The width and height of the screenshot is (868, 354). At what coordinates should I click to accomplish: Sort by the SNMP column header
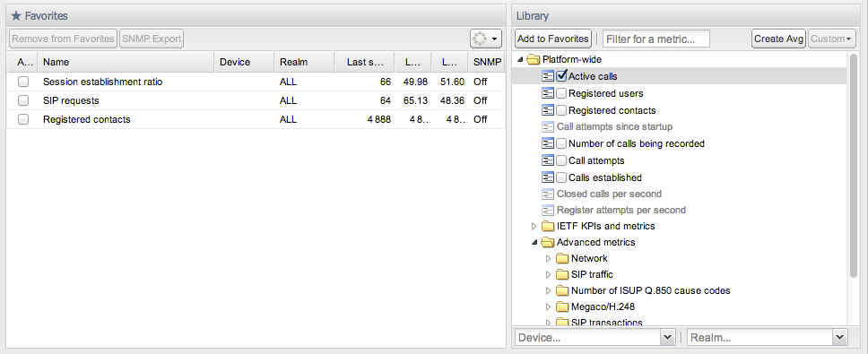487,62
